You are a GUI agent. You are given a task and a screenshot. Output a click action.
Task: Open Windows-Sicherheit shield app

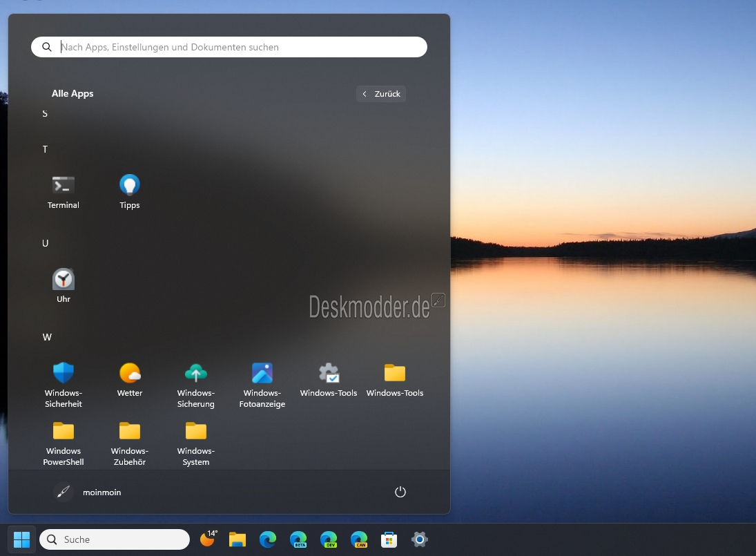pos(63,385)
